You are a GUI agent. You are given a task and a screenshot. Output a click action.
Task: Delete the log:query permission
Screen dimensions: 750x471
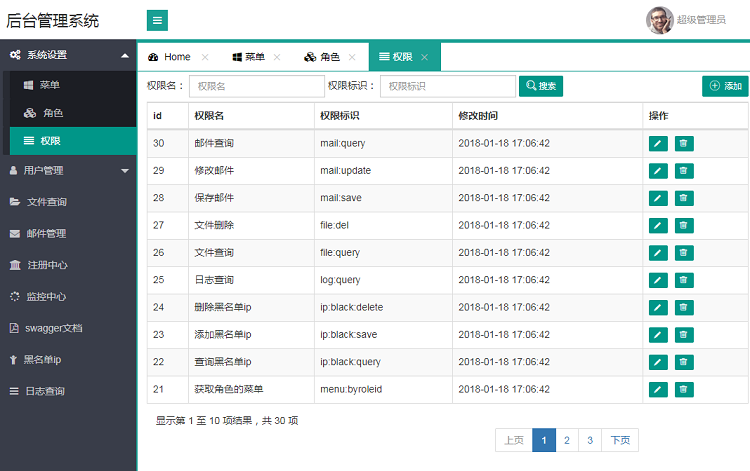684,280
